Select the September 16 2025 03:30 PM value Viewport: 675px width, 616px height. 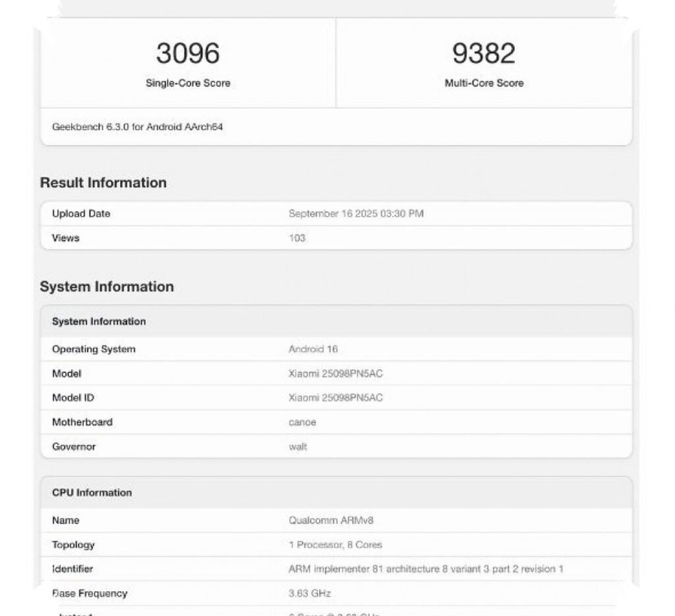click(356, 214)
